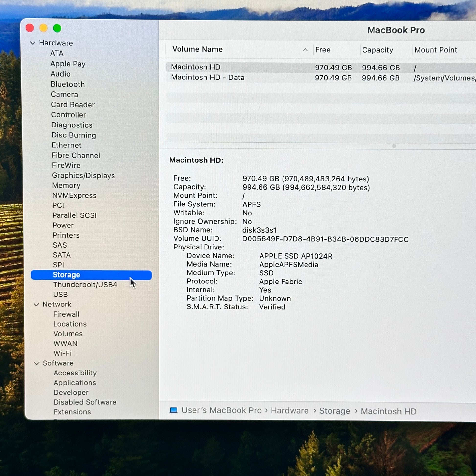Click Macintosh HD in path bar
This screenshot has width=476, height=476.
point(388,411)
